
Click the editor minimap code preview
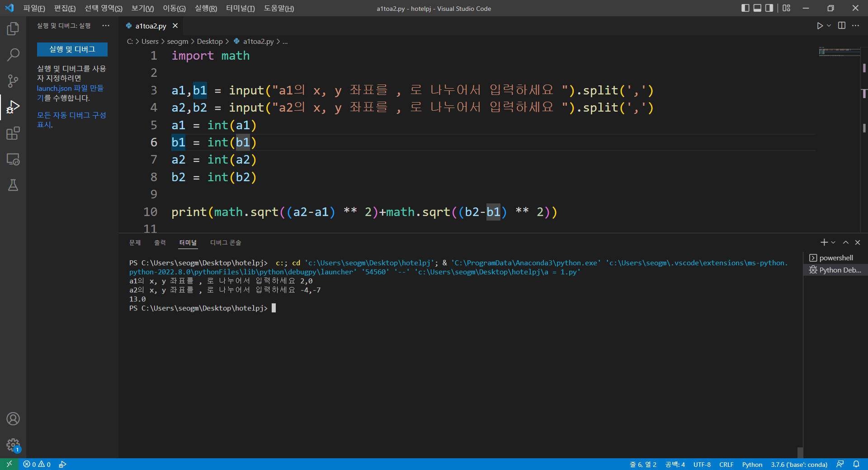[839, 51]
